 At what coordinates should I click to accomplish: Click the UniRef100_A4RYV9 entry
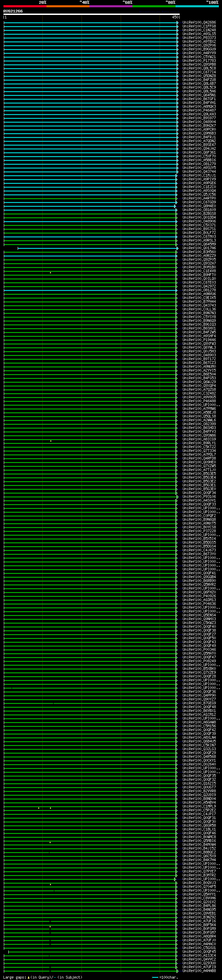click(199, 53)
